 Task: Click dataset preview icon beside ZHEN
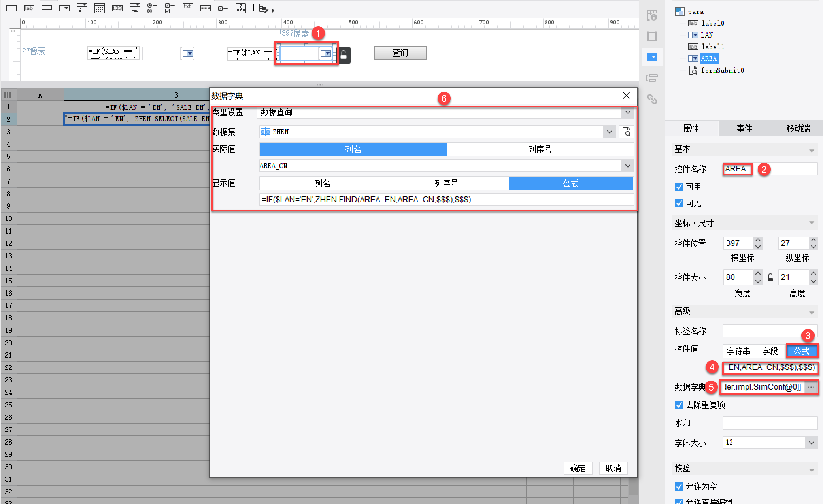[x=626, y=132]
